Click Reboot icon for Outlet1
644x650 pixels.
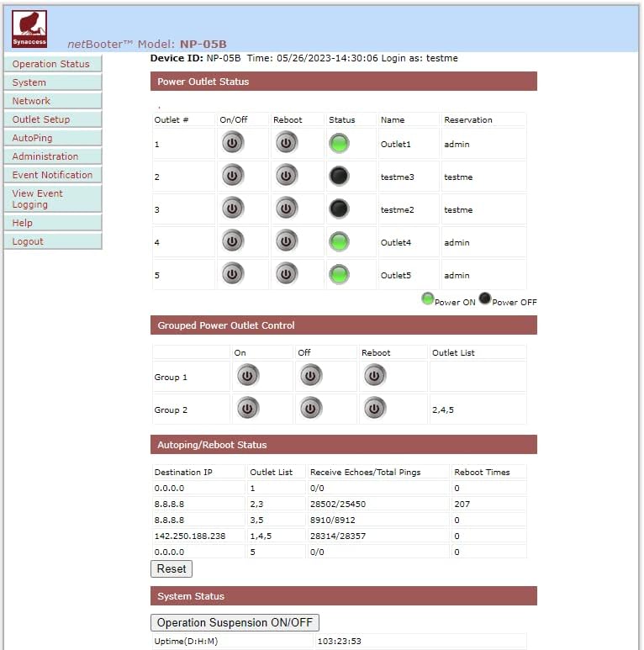click(x=287, y=143)
